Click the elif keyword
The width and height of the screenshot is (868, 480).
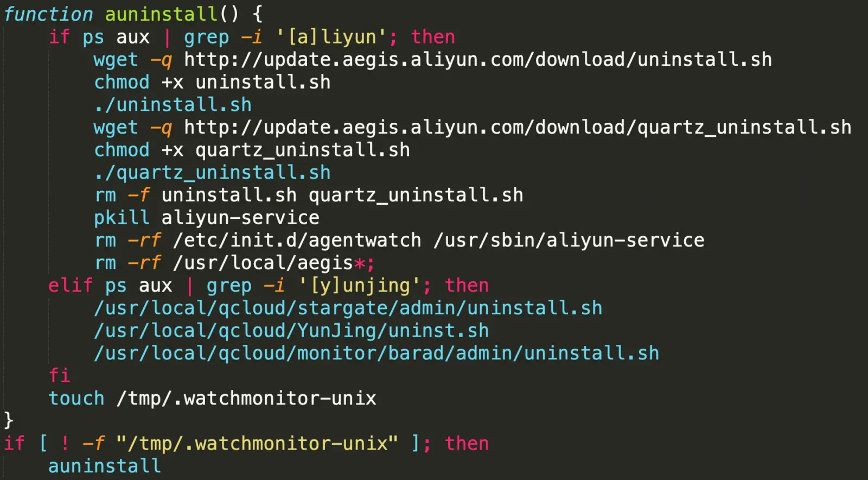71,286
